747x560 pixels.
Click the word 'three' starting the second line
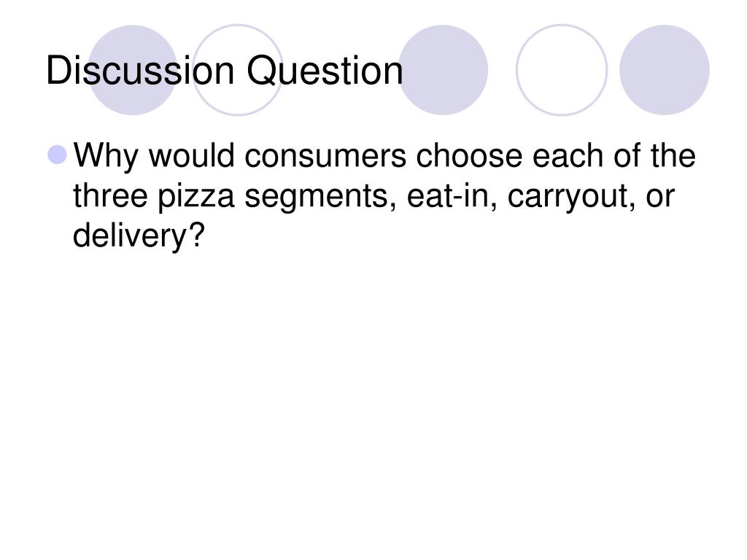click(110, 195)
